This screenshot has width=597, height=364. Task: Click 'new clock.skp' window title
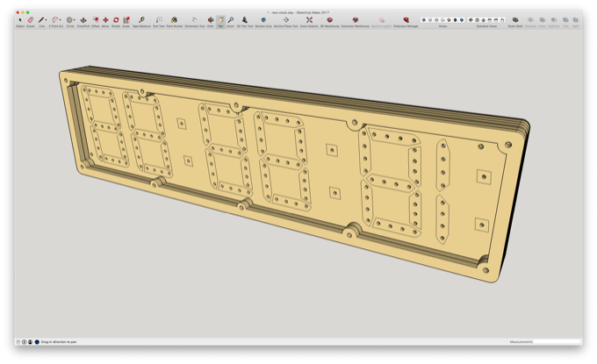tap(282, 12)
